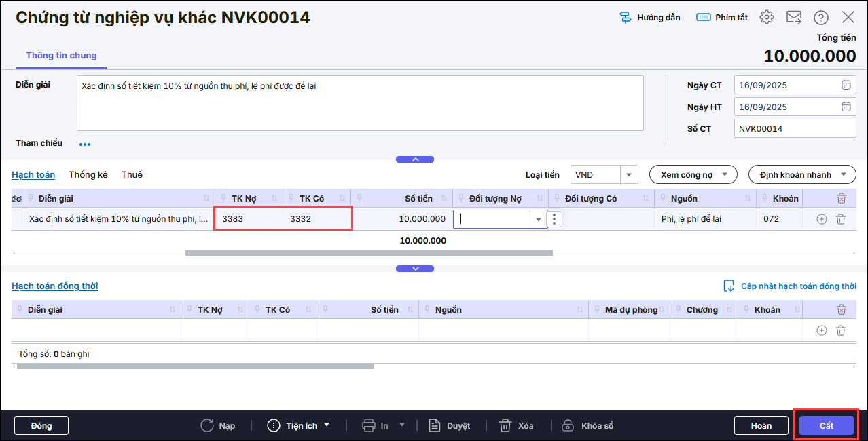Open the Định khoản nhanh dropdown
This screenshot has width=868, height=441.
(801, 175)
